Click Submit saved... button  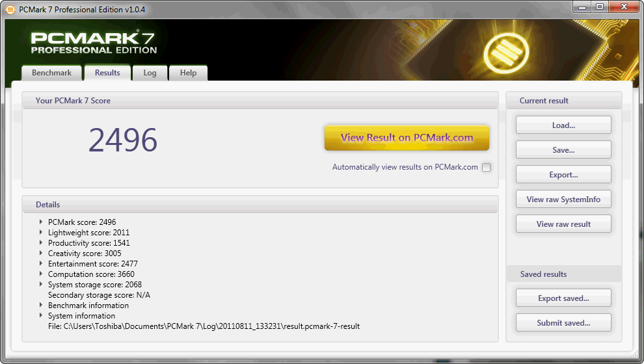[x=563, y=322]
